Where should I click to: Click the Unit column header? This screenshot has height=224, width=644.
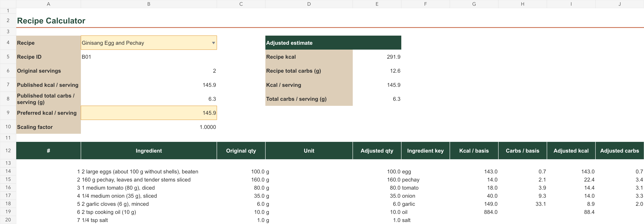309,151
